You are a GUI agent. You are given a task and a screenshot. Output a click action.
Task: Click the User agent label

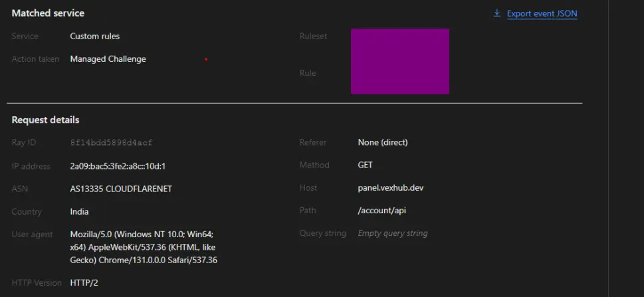point(32,235)
